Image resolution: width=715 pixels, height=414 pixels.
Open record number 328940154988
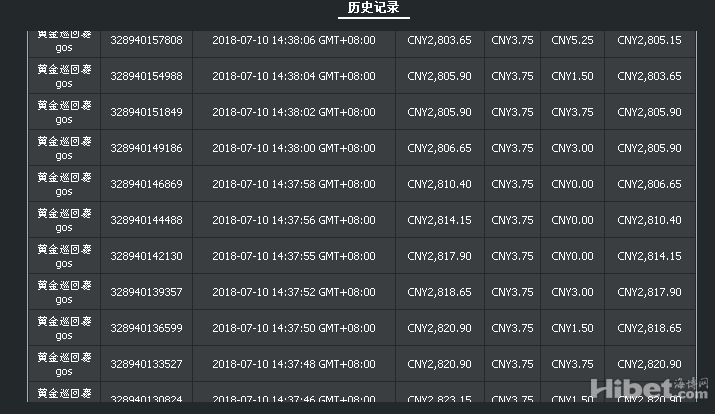146,76
